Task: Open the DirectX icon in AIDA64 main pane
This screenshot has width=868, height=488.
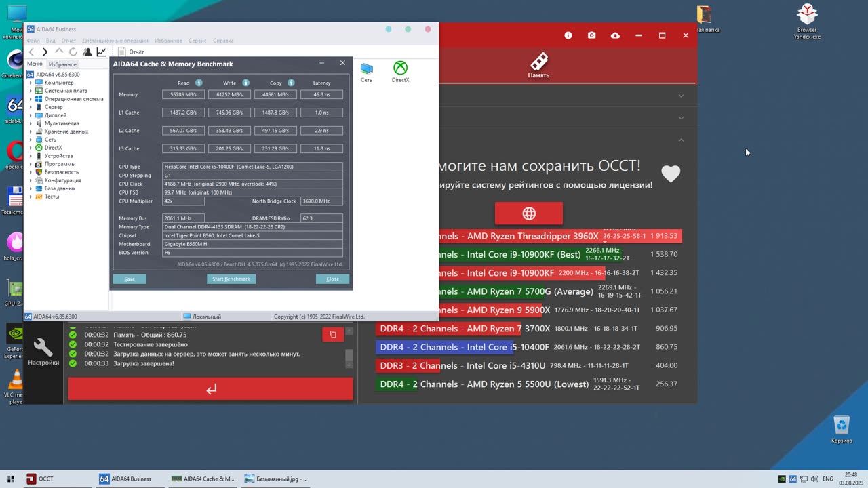Action: tap(401, 72)
